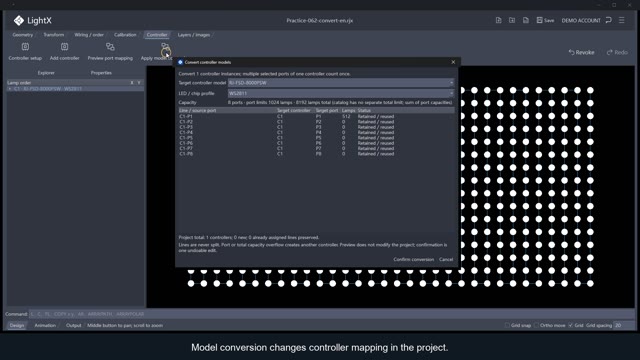Expand the C1 RJ-FSD-8000PSW tree item

coord(10,89)
